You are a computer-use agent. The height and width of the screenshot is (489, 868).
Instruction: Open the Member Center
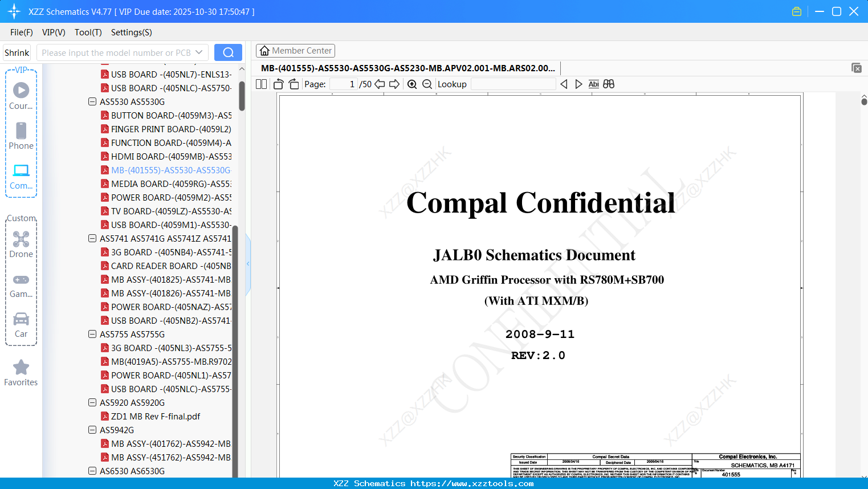pos(295,51)
